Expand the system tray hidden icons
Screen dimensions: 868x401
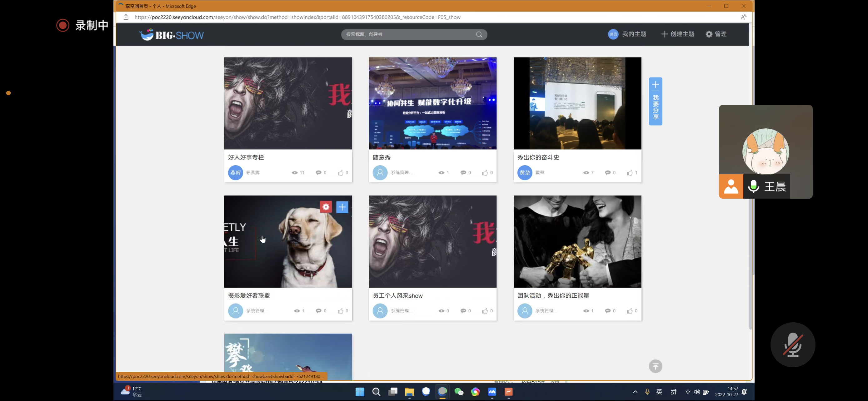pos(635,392)
